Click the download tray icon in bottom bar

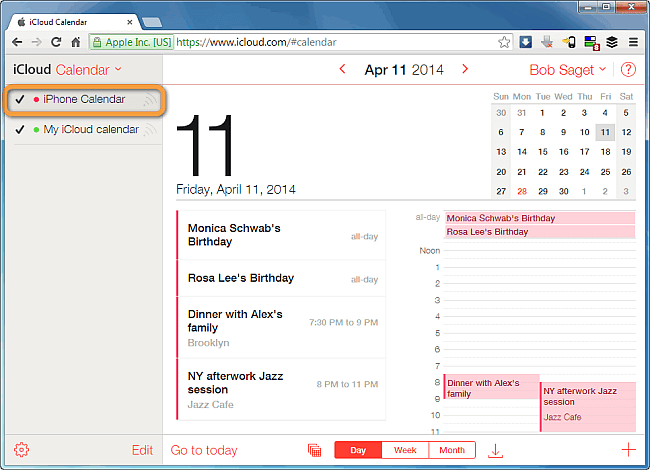[495, 451]
